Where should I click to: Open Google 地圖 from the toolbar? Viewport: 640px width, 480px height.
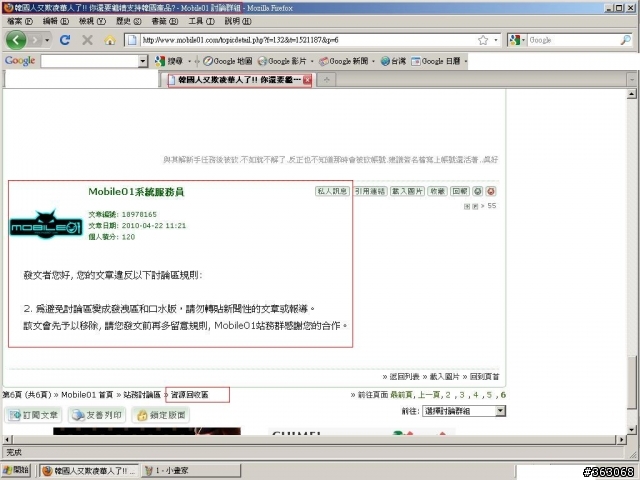227,61
